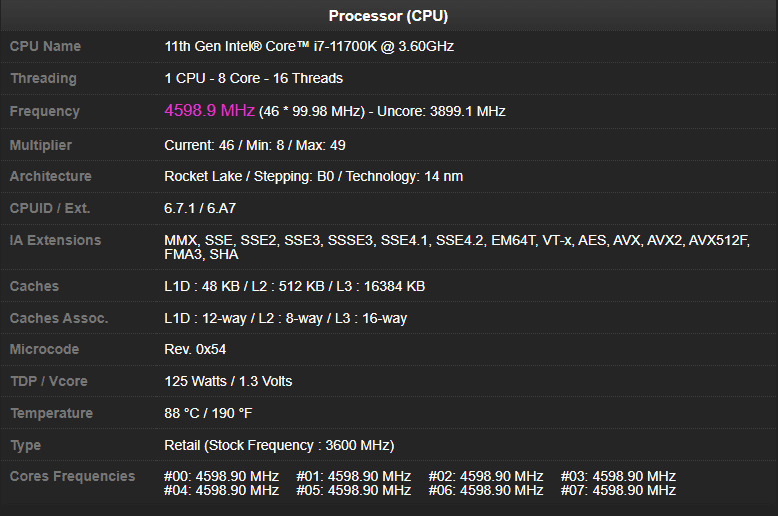
Task: Select the Temperature label
Action: pos(52,413)
